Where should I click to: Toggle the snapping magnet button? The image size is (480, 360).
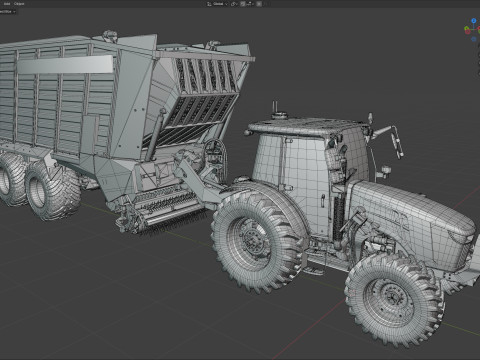(243, 4)
